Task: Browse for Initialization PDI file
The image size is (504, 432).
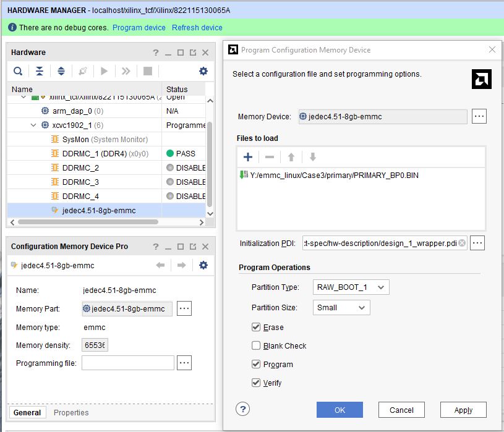Action: [477, 243]
